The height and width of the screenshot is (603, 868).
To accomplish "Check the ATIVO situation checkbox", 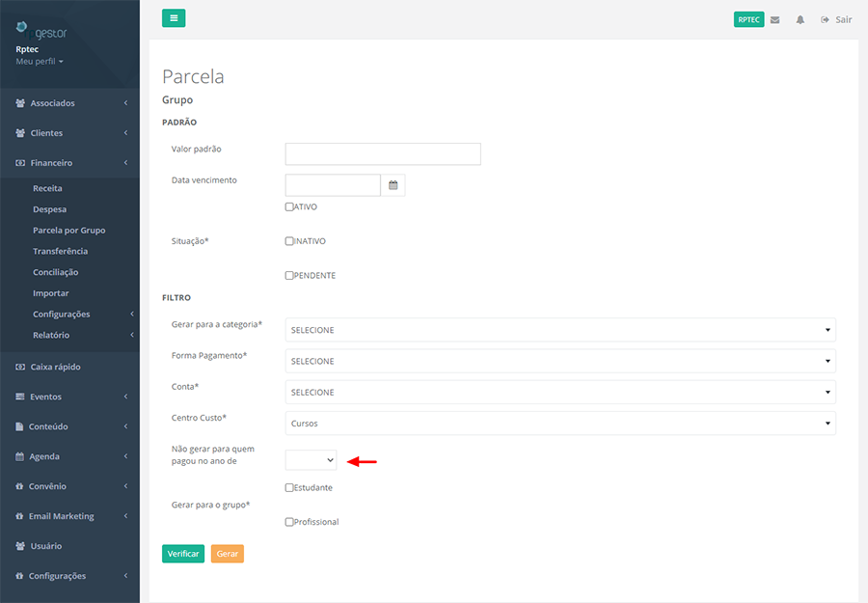I will click(x=289, y=206).
